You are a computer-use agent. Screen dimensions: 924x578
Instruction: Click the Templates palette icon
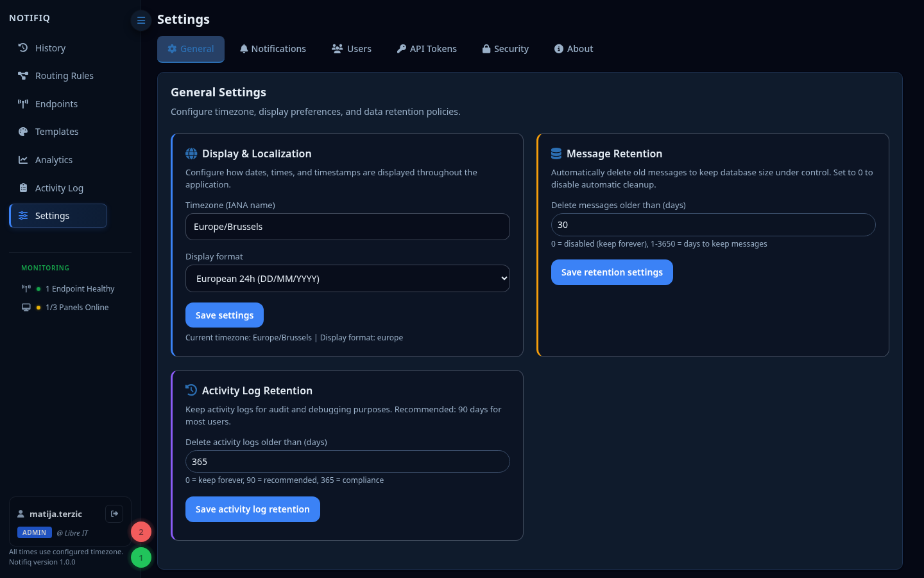pyautogui.click(x=23, y=132)
